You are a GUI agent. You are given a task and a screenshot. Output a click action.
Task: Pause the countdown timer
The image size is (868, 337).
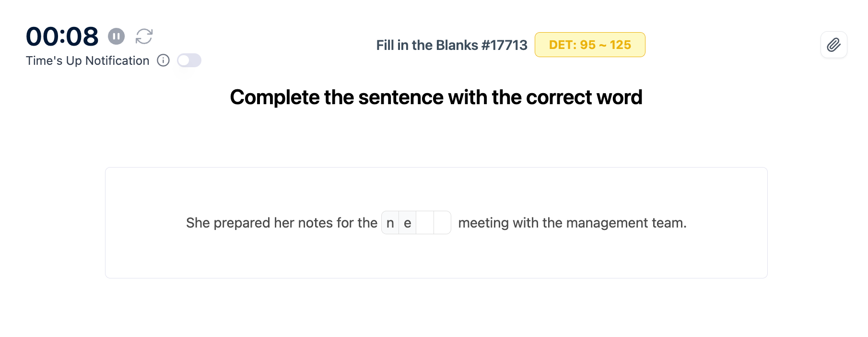click(x=116, y=36)
